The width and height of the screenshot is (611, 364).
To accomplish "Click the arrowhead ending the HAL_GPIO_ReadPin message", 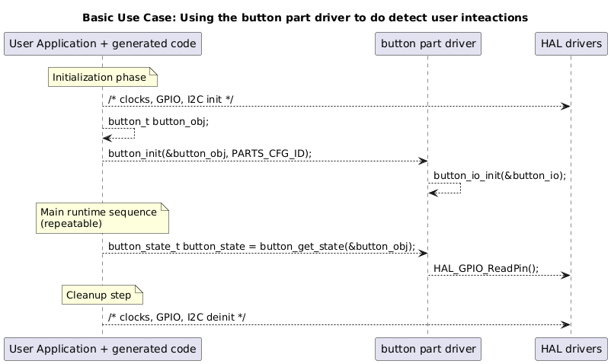I will [566, 275].
